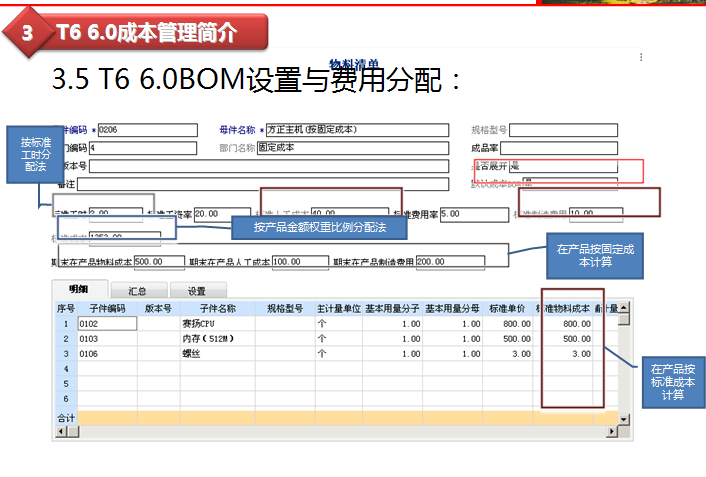Click the 标准单价 column header
Image resolution: width=706 pixels, height=477 pixels.
(507, 309)
